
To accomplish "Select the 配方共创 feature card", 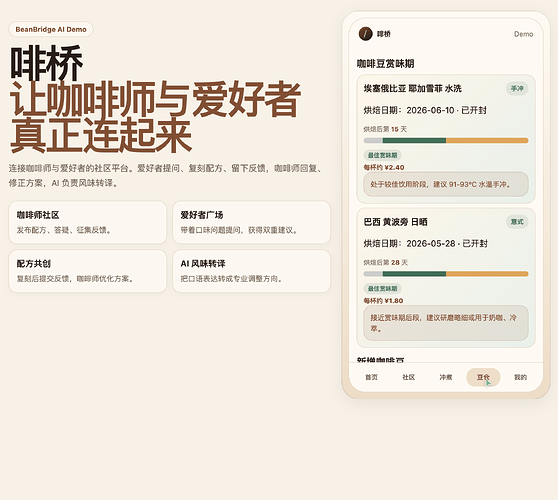I will click(88, 271).
